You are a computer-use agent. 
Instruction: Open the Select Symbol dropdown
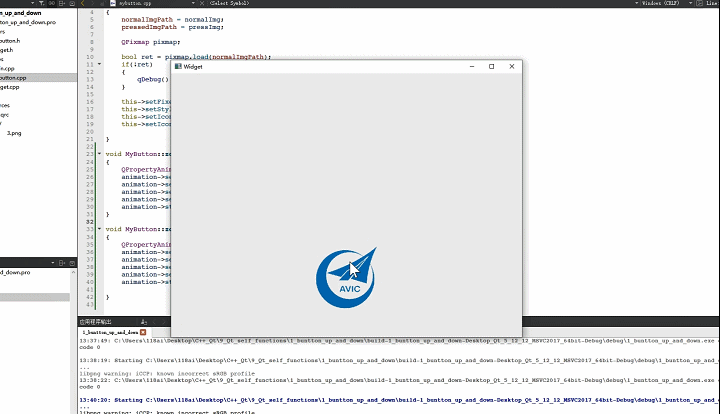pyautogui.click(x=230, y=3)
